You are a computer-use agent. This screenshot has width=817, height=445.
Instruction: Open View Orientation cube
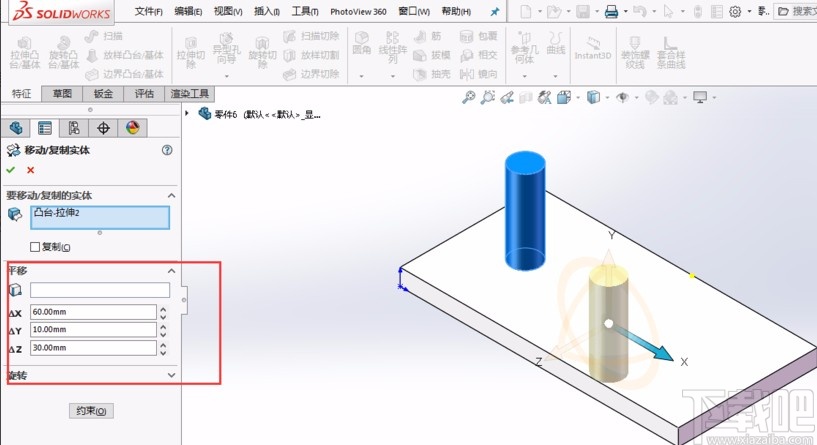click(x=563, y=97)
